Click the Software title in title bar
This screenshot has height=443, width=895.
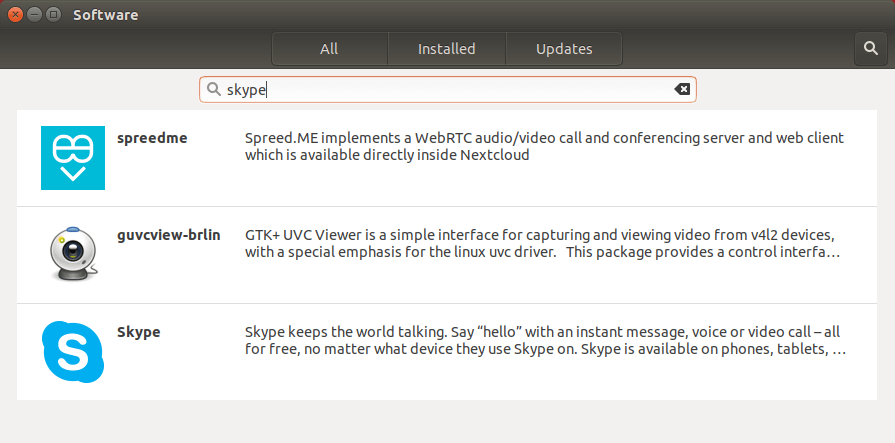(x=105, y=15)
